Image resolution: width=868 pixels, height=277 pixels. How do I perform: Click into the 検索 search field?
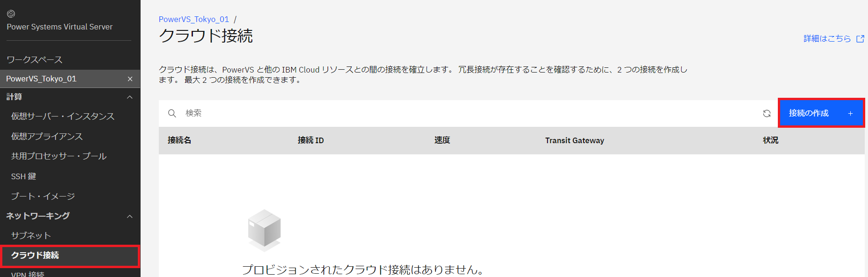pos(467,113)
